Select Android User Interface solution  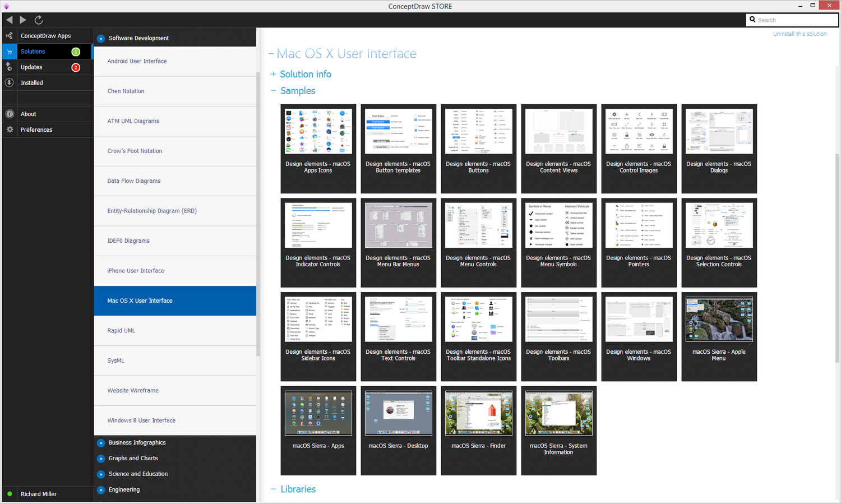[175, 61]
